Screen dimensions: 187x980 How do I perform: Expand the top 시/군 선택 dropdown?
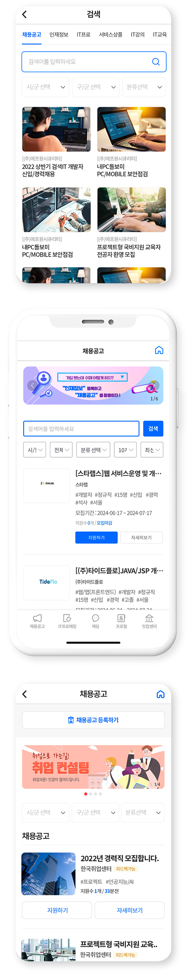(45, 87)
